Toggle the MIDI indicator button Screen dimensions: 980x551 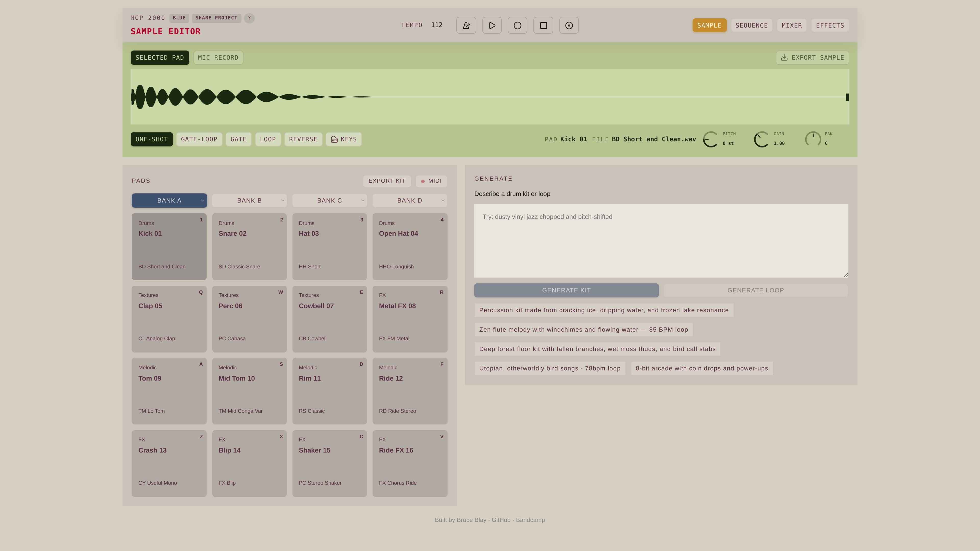tap(431, 181)
